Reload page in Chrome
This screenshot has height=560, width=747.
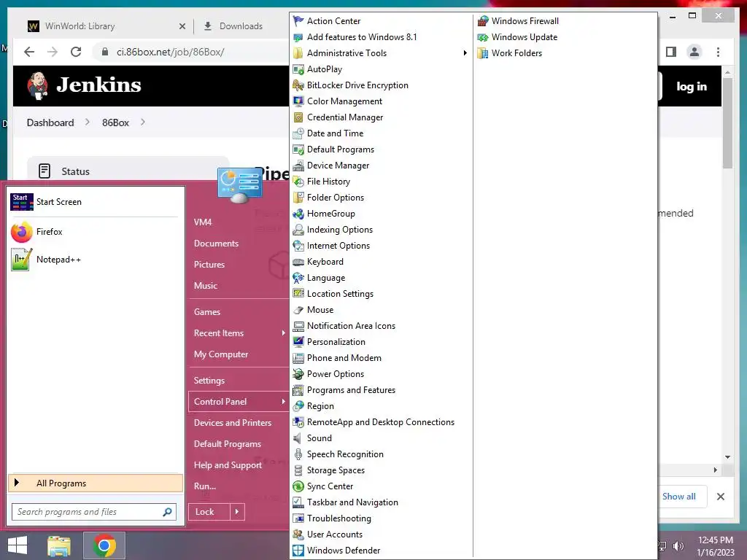click(76, 52)
